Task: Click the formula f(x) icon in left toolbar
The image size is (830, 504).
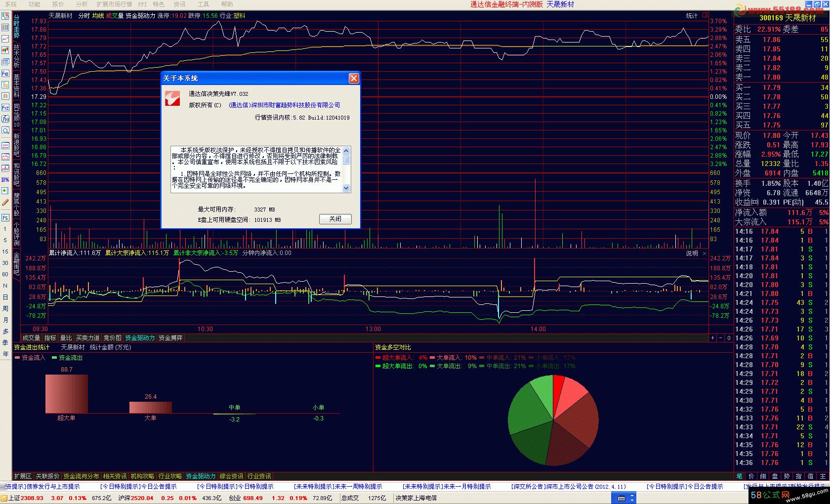Action: (x=5, y=119)
